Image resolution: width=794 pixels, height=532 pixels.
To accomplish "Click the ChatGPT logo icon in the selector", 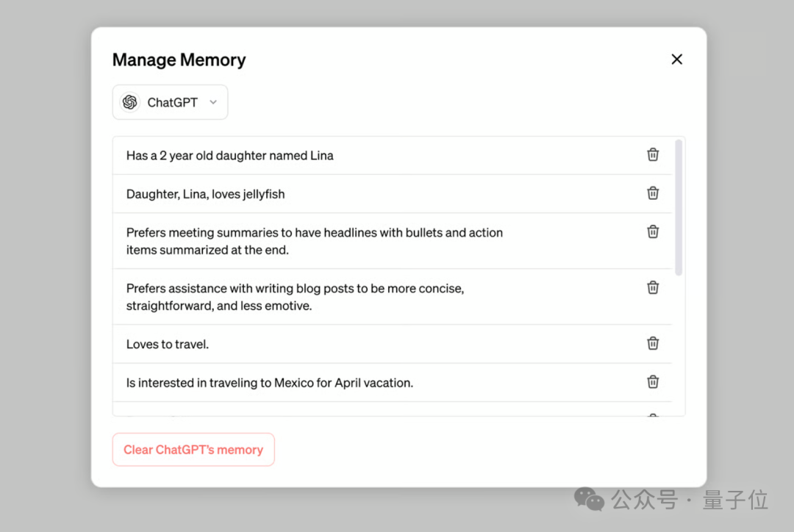I will pyautogui.click(x=130, y=102).
